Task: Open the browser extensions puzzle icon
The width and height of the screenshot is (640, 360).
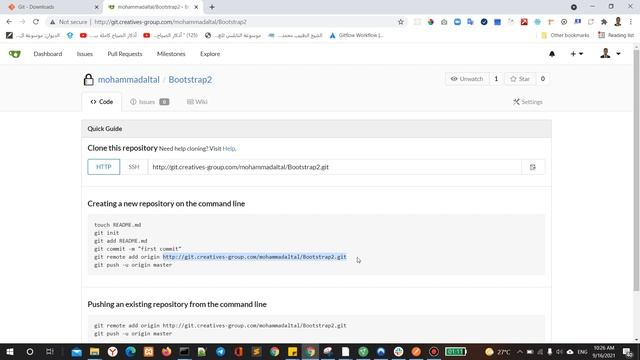Action: click(604, 22)
